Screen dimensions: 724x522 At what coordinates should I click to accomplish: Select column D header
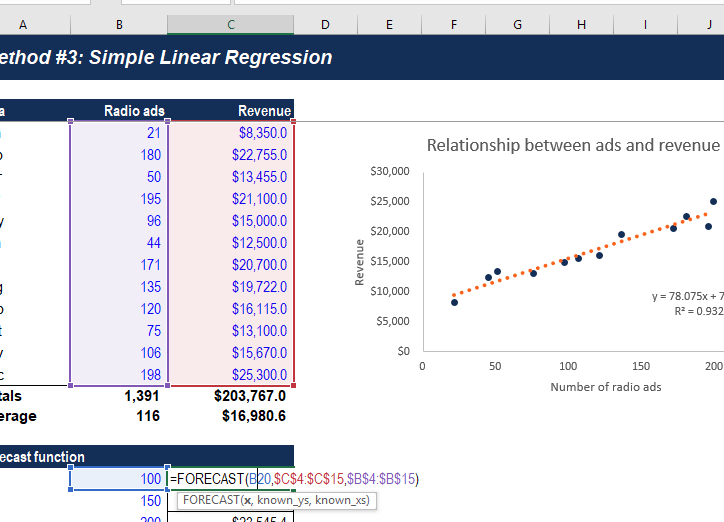click(x=326, y=24)
